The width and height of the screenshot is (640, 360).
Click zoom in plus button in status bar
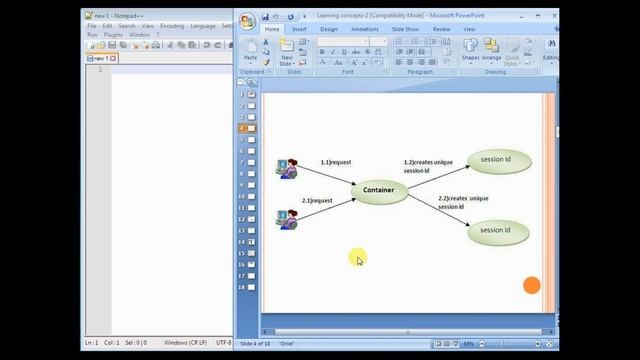[538, 344]
